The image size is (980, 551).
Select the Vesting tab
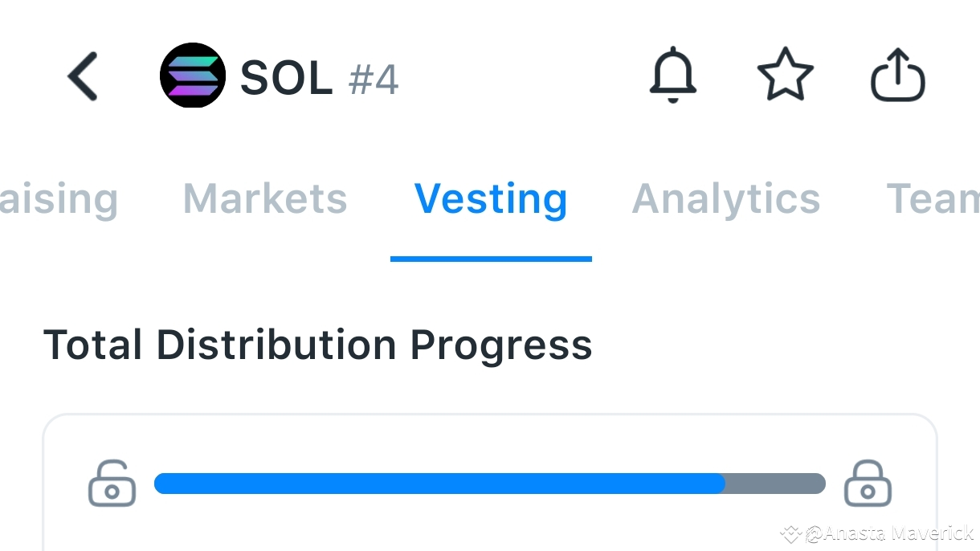click(x=491, y=199)
